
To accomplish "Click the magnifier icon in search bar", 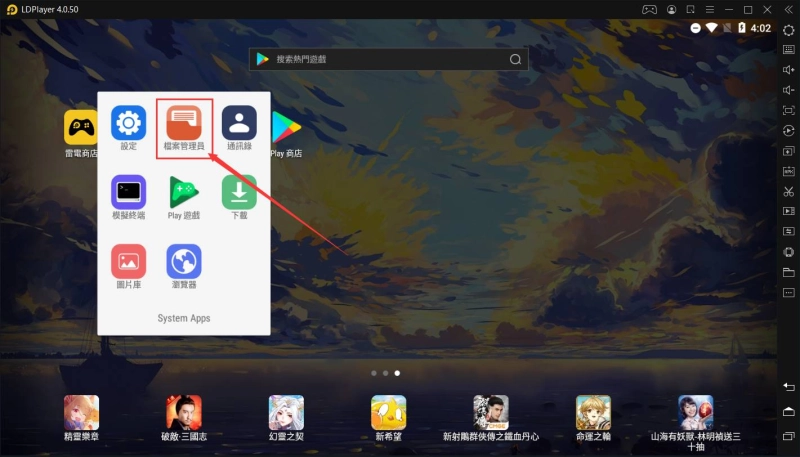I will (515, 59).
